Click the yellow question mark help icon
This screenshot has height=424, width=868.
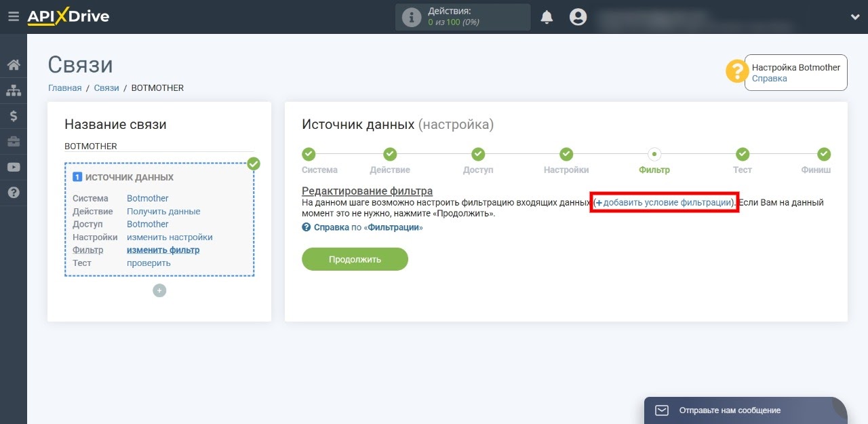click(x=737, y=71)
